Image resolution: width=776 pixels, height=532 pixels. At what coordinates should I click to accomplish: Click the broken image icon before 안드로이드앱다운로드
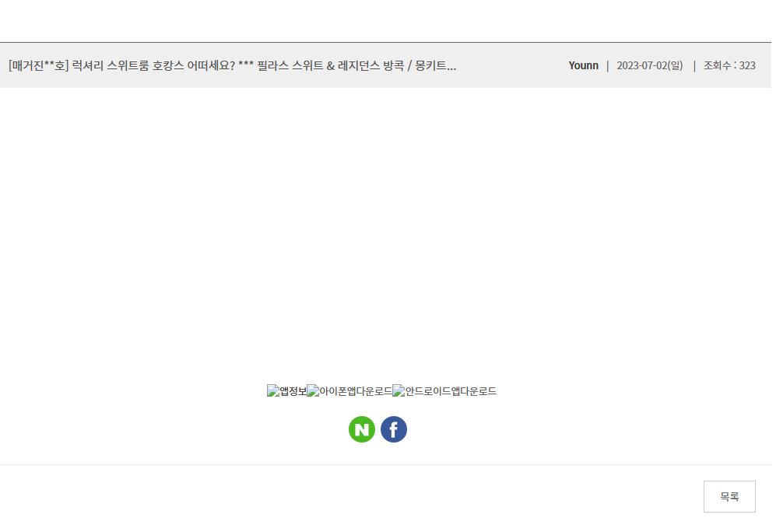point(399,390)
